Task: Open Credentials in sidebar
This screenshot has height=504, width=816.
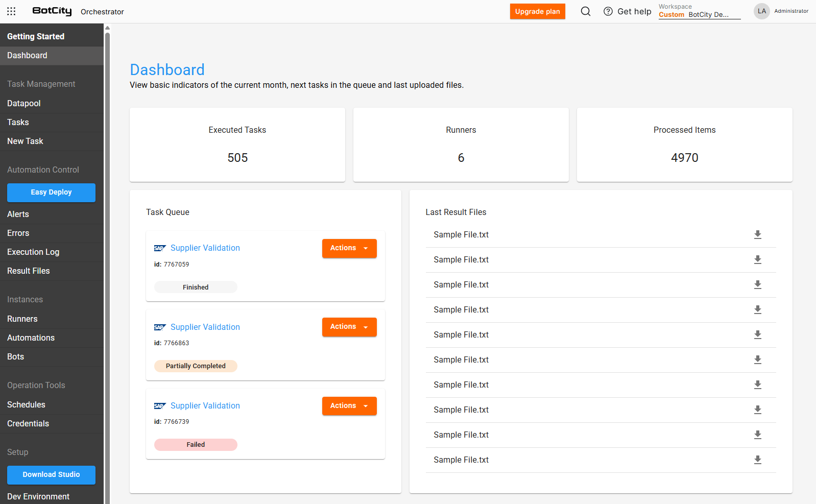Action: [52, 423]
